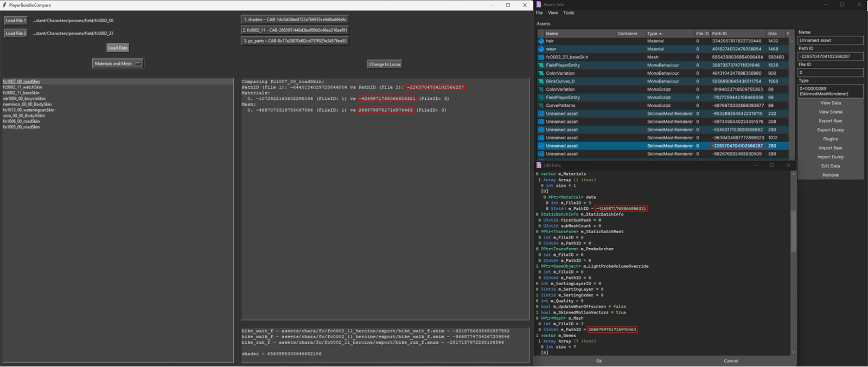Sort assets by Path ID column header
Image resolution: width=868 pixels, height=367 pixels.
(737, 34)
